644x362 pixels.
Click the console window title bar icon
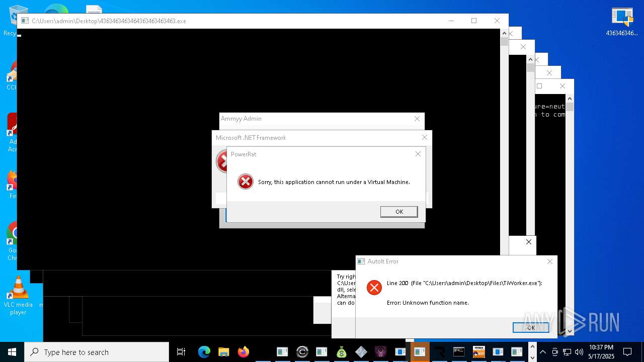point(25,21)
